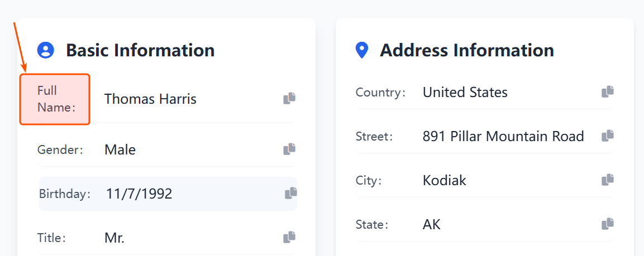Viewport: 644px width, 256px height.
Task: Click the birthday date 11/7/1992
Action: [139, 194]
